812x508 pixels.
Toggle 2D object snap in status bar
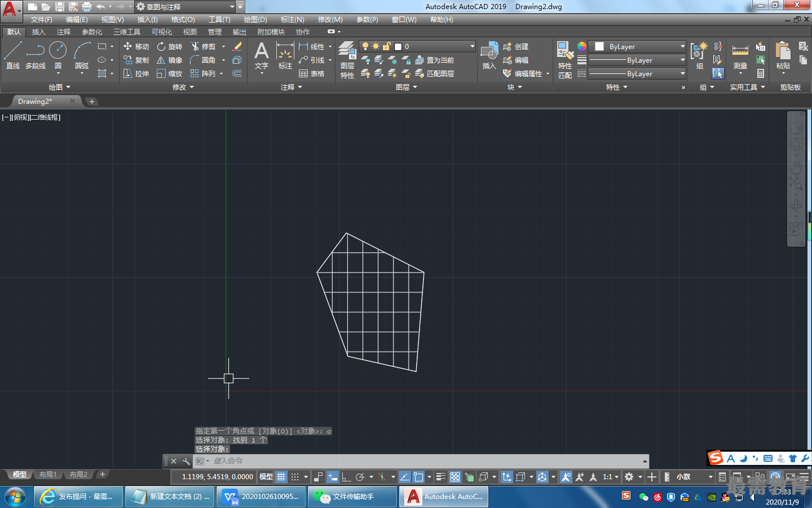(418, 477)
